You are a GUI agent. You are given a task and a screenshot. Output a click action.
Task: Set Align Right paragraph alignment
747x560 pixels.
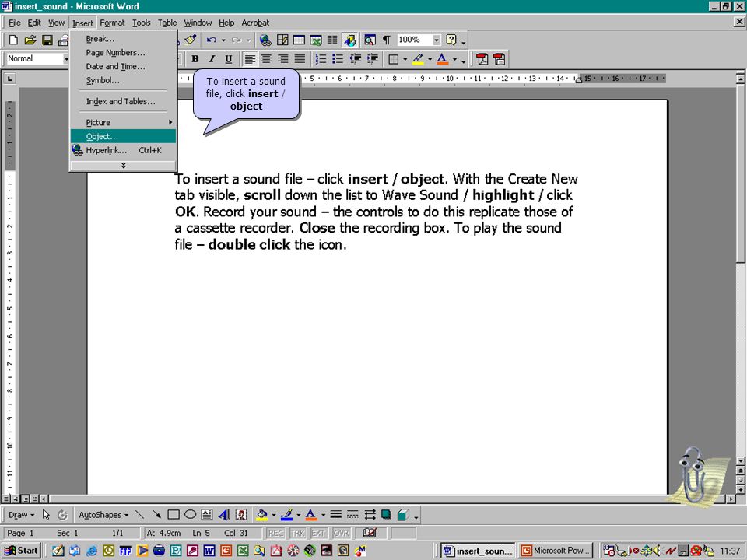283,59
